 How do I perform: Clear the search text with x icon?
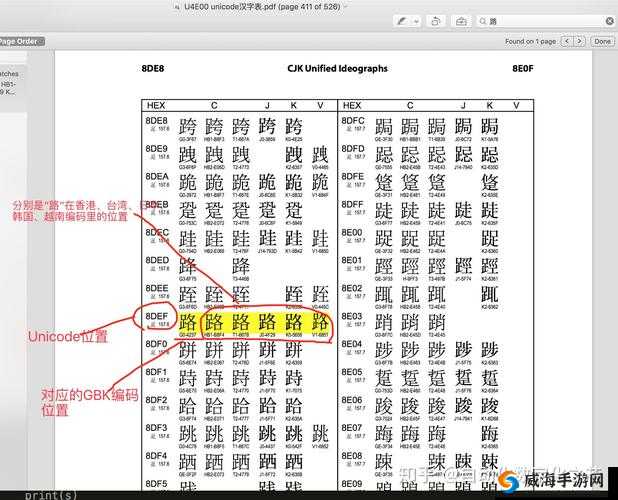pyautogui.click(x=609, y=21)
